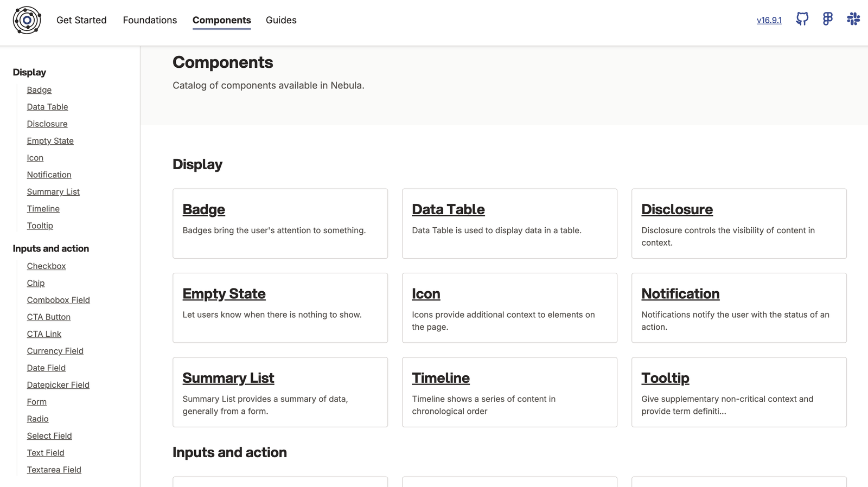Click the Components page title
868x487 pixels.
(223, 62)
